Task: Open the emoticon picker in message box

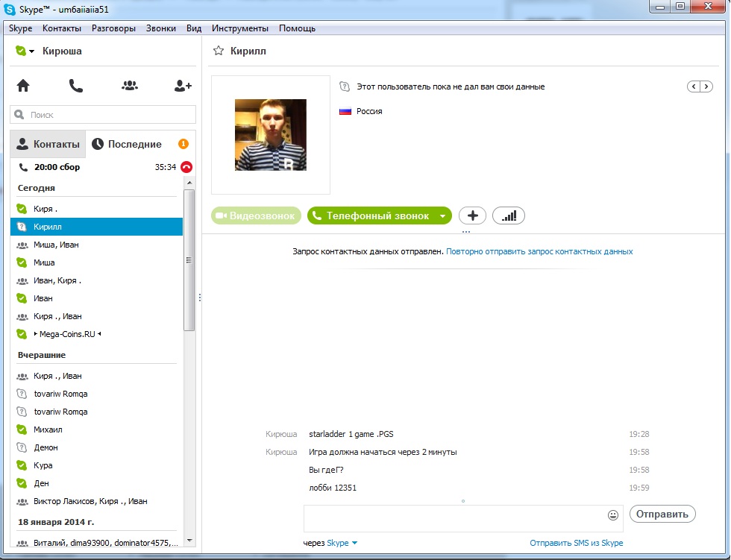Action: coord(613,515)
